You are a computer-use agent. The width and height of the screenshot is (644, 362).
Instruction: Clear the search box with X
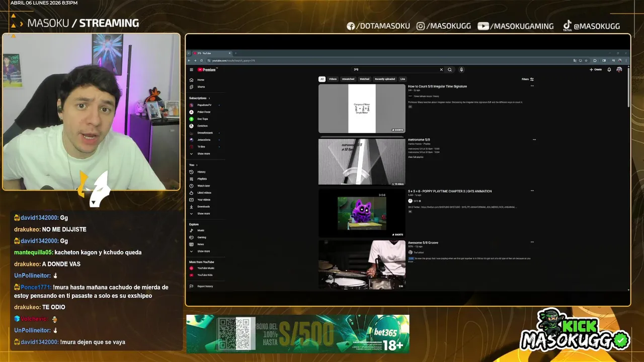point(441,70)
